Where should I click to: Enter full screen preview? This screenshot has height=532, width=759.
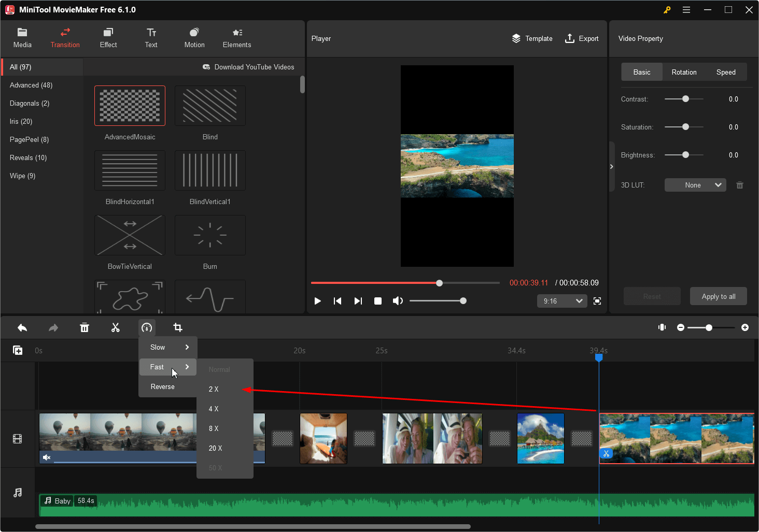(x=597, y=301)
